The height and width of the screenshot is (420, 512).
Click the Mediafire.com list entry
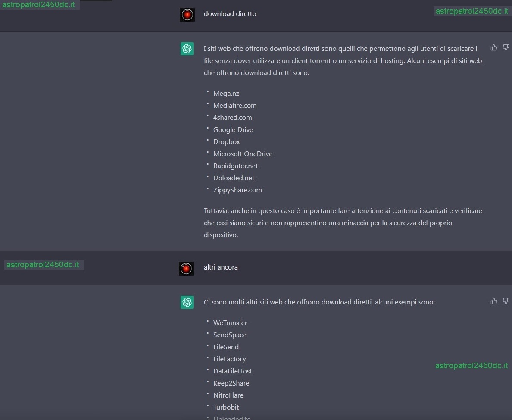[x=235, y=106]
